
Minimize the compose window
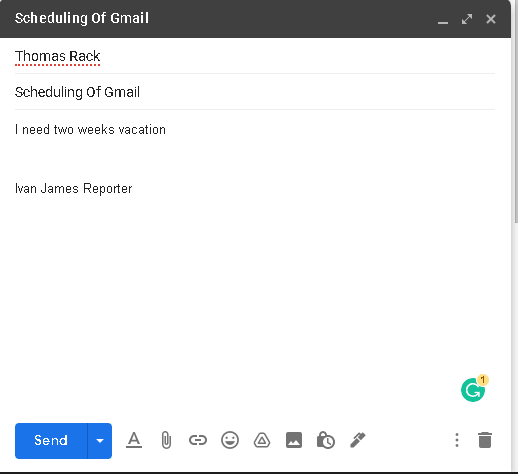443,20
